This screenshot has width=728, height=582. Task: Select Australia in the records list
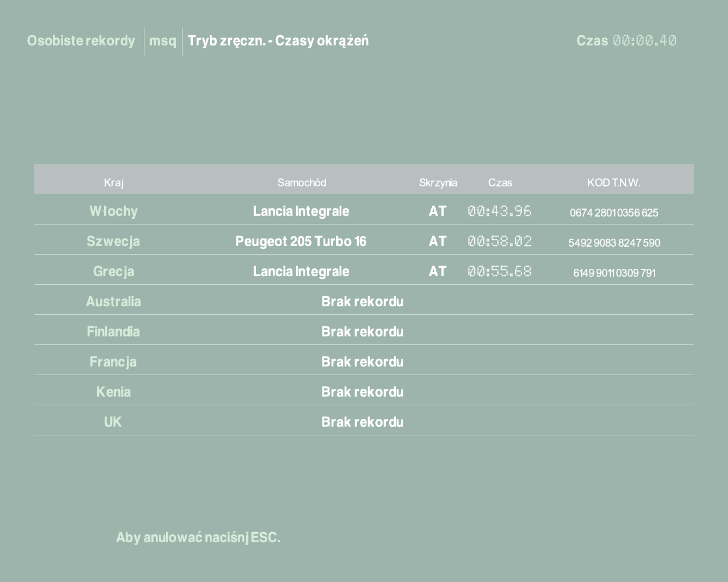(x=113, y=302)
